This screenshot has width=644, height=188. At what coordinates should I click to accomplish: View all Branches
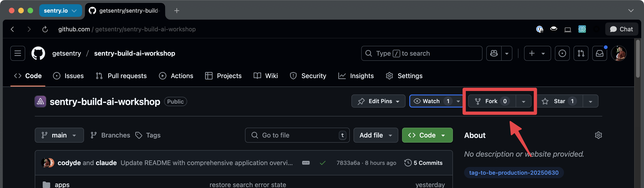(110, 135)
